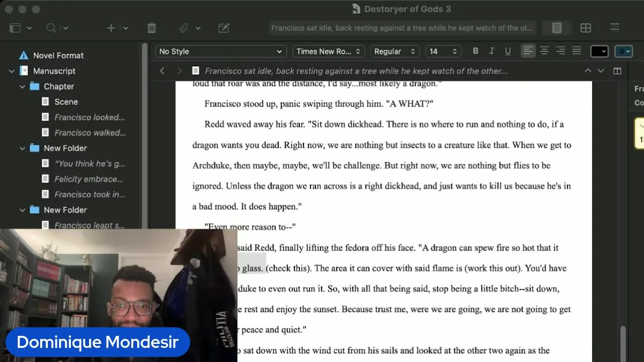644x362 pixels.
Task: Navigate back in editor history
Action: click(162, 71)
